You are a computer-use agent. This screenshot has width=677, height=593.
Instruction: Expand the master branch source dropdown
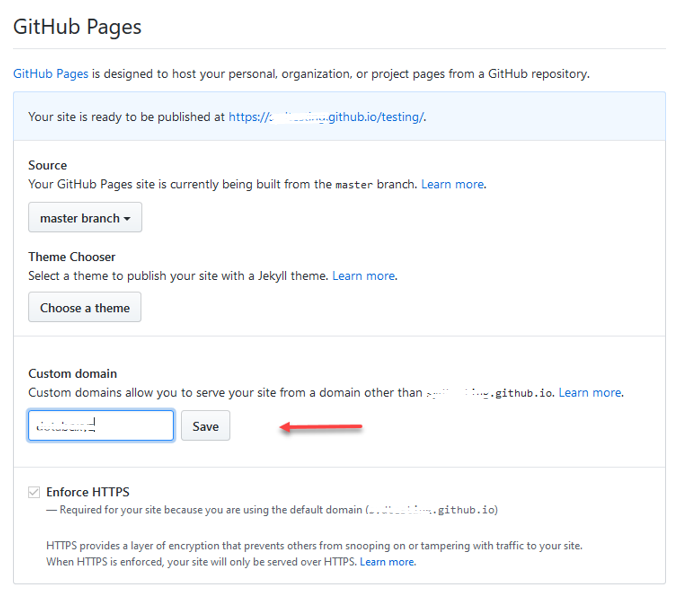pos(85,218)
